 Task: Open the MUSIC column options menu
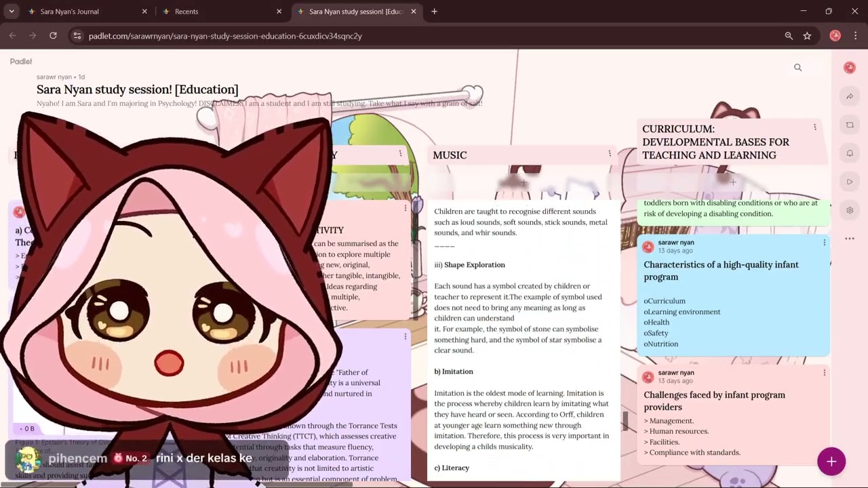tap(610, 154)
